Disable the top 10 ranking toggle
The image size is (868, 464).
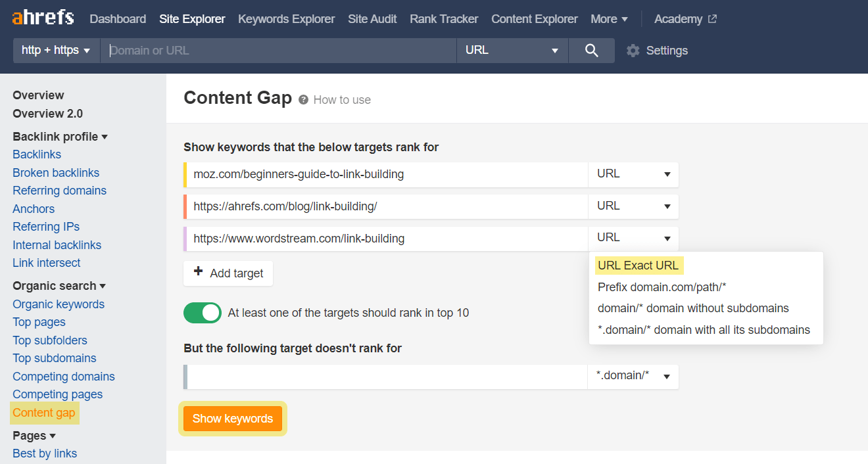click(x=202, y=313)
